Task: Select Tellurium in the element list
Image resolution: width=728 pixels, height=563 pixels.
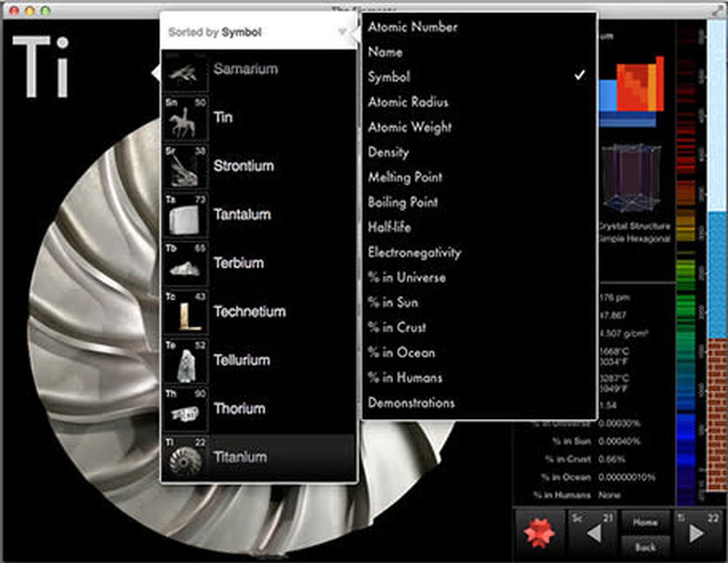Action: coord(259,360)
